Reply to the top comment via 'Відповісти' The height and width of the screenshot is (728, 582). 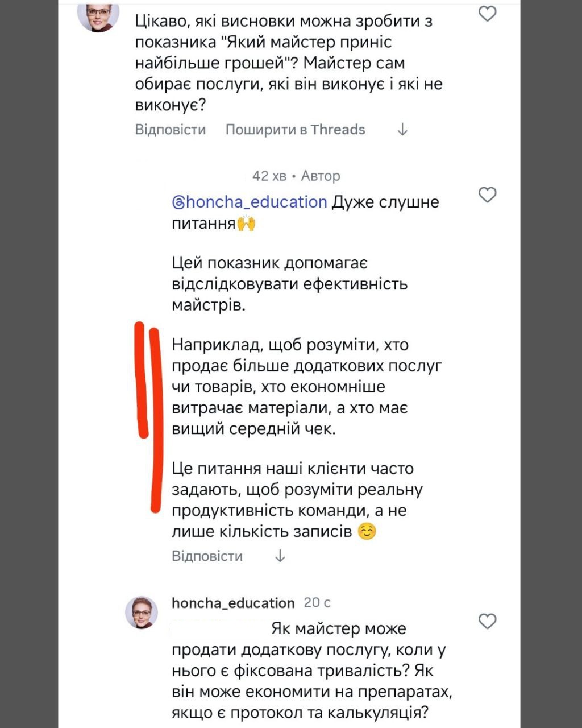coord(171,130)
